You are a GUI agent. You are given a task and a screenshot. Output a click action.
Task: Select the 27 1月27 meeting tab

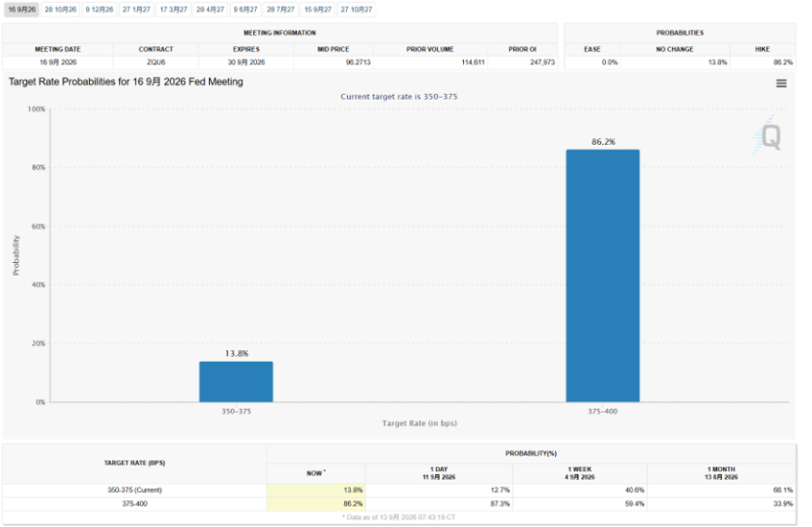click(136, 10)
